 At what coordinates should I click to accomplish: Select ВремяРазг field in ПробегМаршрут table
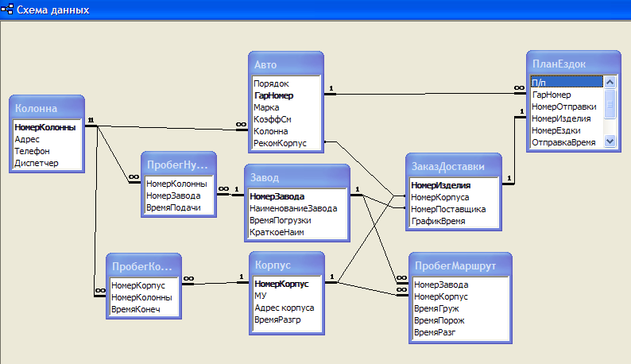coord(460,332)
